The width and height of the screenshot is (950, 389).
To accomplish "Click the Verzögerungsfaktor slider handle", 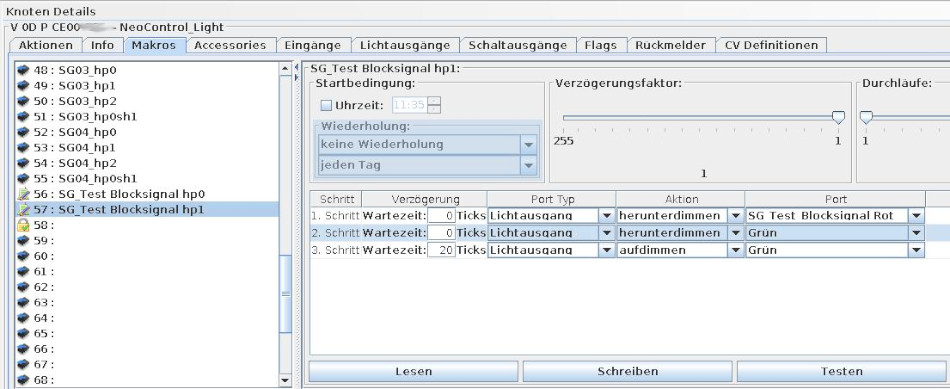I will pyautogui.click(x=838, y=118).
